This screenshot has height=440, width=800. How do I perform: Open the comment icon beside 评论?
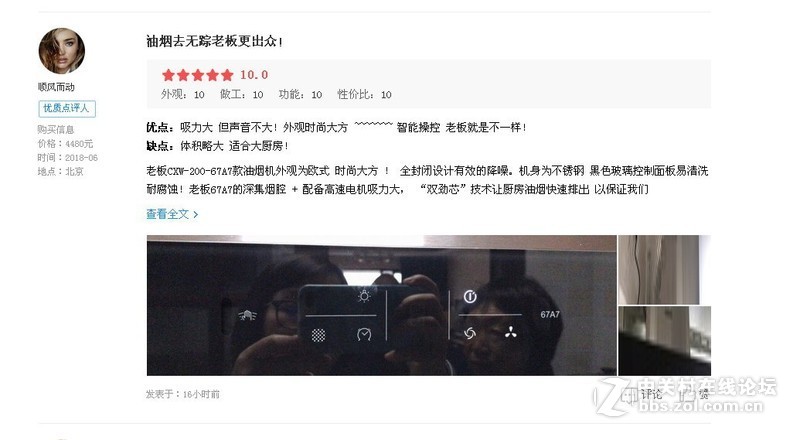point(630,395)
